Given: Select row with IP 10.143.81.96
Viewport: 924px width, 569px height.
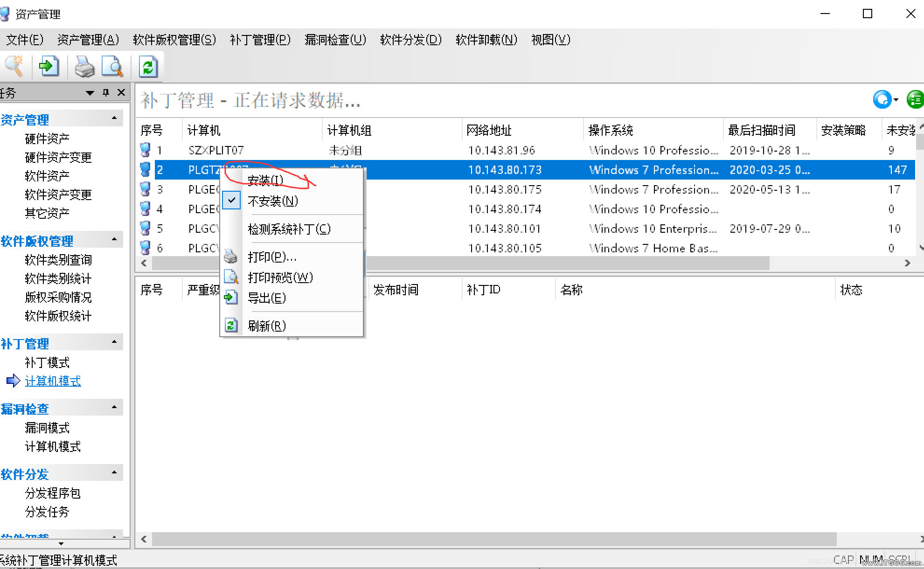Looking at the screenshot, I should coord(527,150).
